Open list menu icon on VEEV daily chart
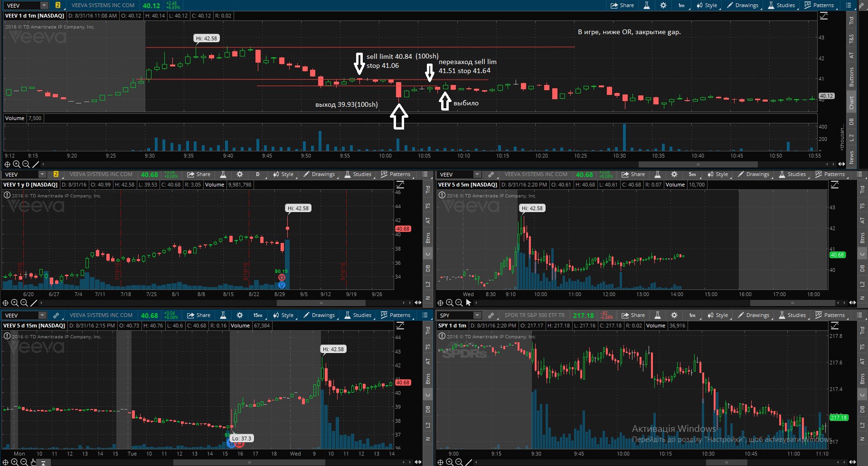This screenshot has height=466, width=868. 425,174
